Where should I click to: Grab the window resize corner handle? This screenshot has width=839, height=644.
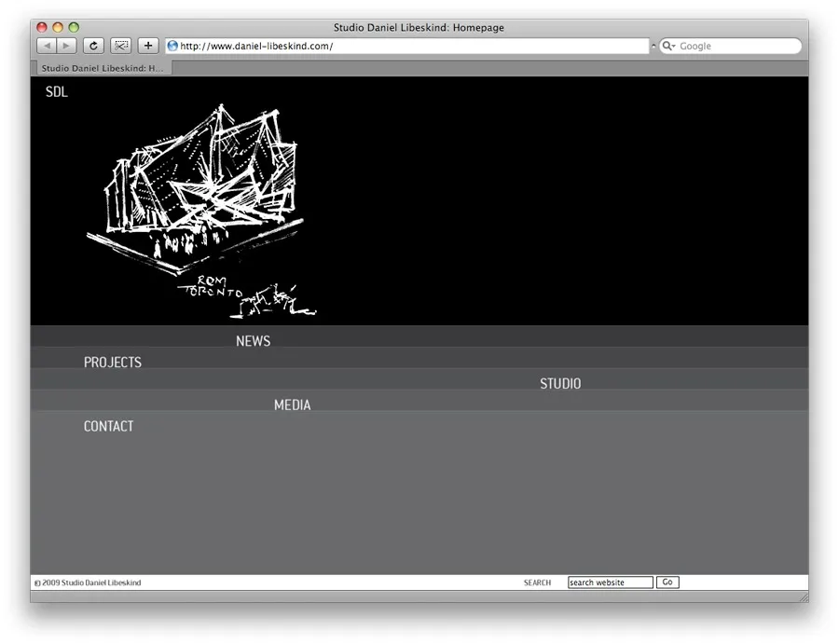[x=804, y=596]
